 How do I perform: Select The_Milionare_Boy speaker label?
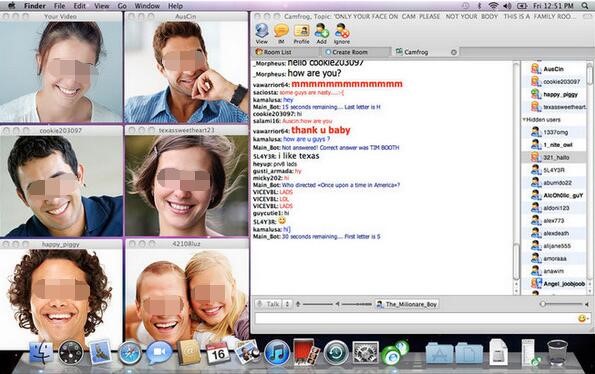tap(407, 304)
